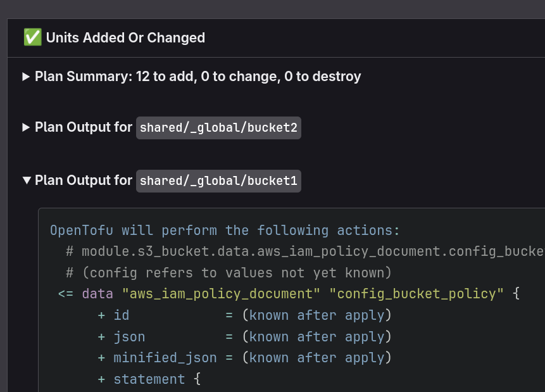The image size is (545, 392).
Task: Open Plan Summary 12 to add text
Action: (197, 77)
